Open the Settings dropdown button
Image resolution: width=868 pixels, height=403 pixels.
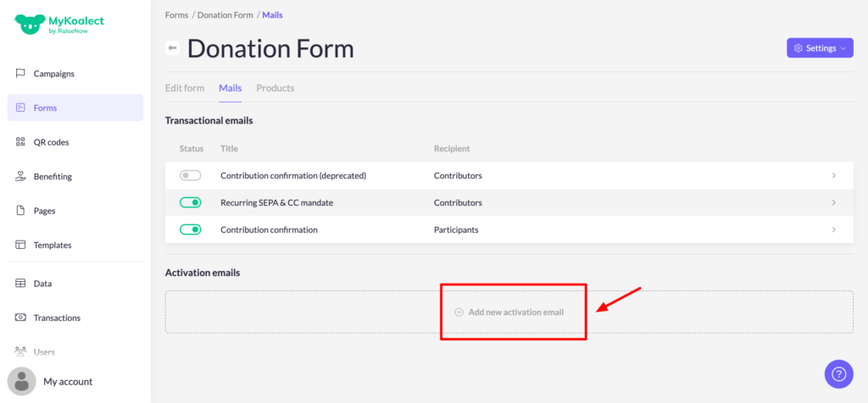[820, 48]
